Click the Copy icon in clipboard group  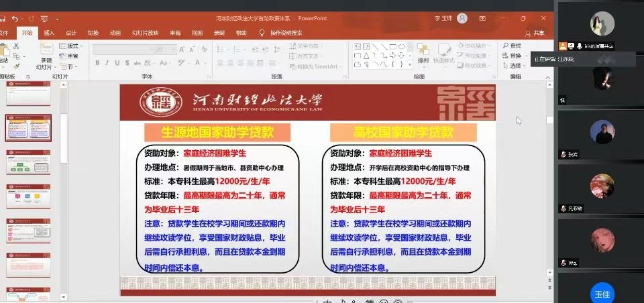point(16,56)
